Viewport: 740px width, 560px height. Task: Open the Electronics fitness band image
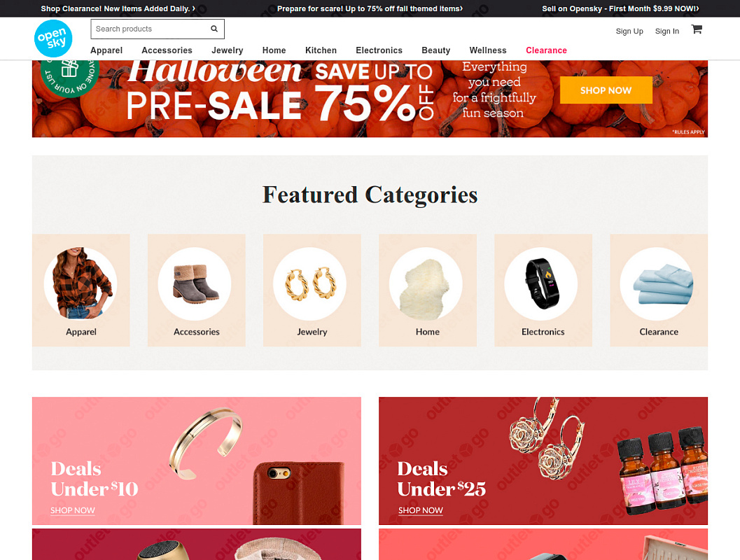[543, 284]
